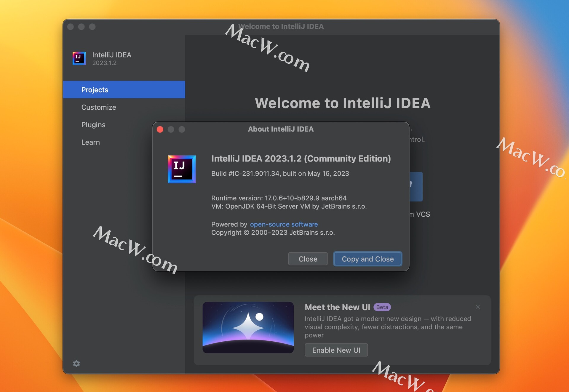Click the VM: OpenJDK 64-Bit Server text

click(x=289, y=206)
